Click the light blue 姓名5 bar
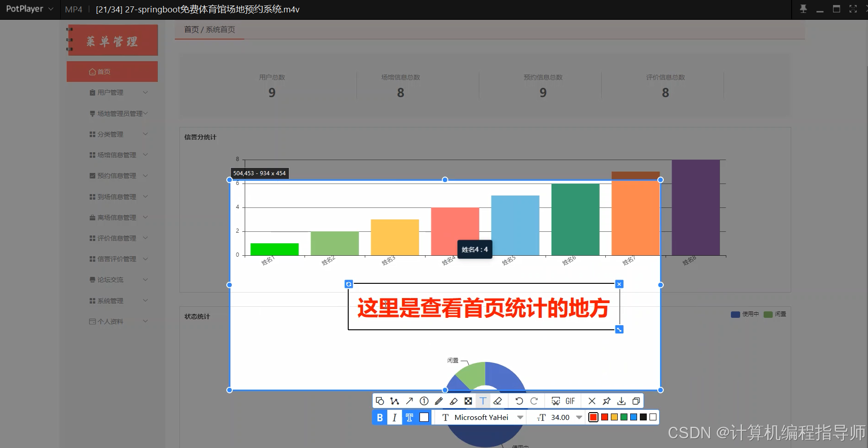 pyautogui.click(x=515, y=225)
